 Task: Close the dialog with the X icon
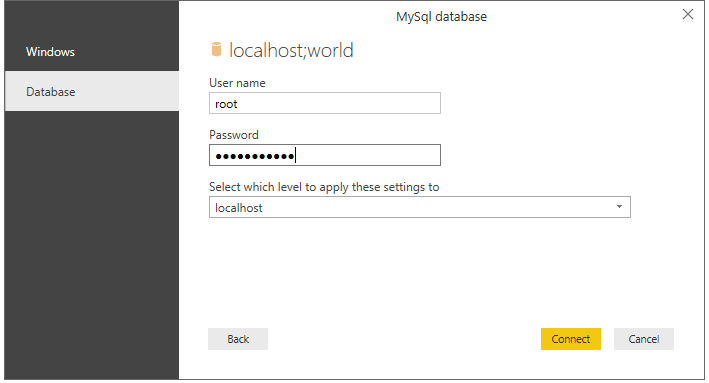(688, 14)
